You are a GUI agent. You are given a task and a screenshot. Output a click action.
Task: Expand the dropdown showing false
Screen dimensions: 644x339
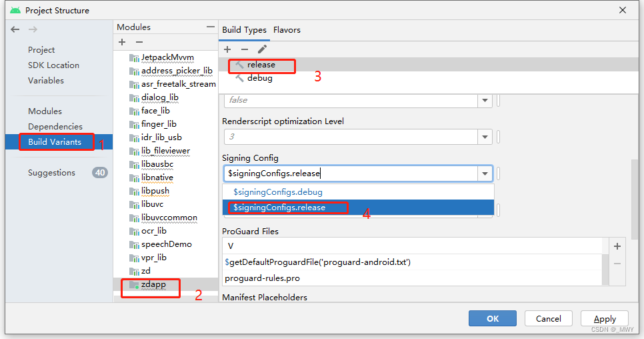click(485, 100)
